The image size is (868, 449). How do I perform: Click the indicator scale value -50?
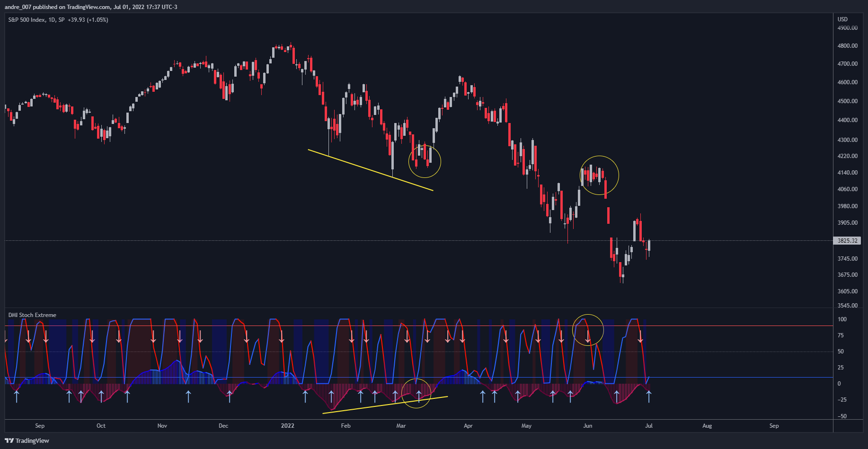(x=841, y=416)
